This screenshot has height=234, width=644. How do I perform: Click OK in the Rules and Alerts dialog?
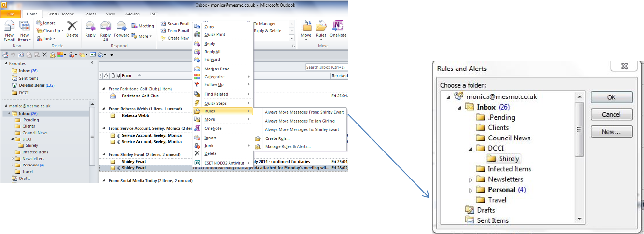[611, 97]
